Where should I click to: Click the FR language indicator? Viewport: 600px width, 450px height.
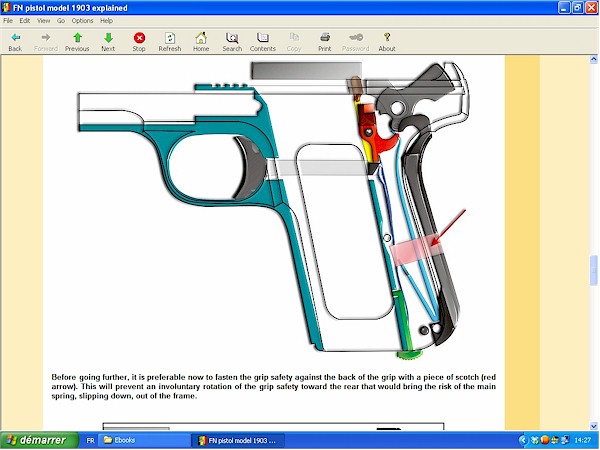pos(90,440)
